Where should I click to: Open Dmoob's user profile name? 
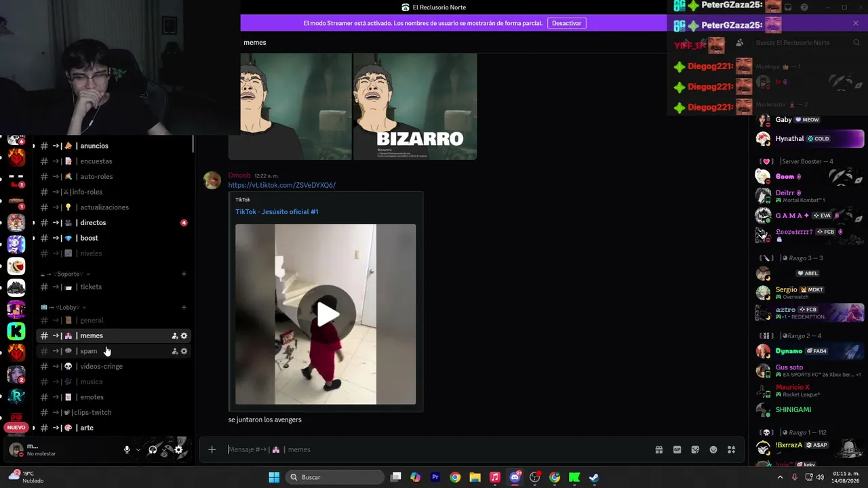coord(239,176)
